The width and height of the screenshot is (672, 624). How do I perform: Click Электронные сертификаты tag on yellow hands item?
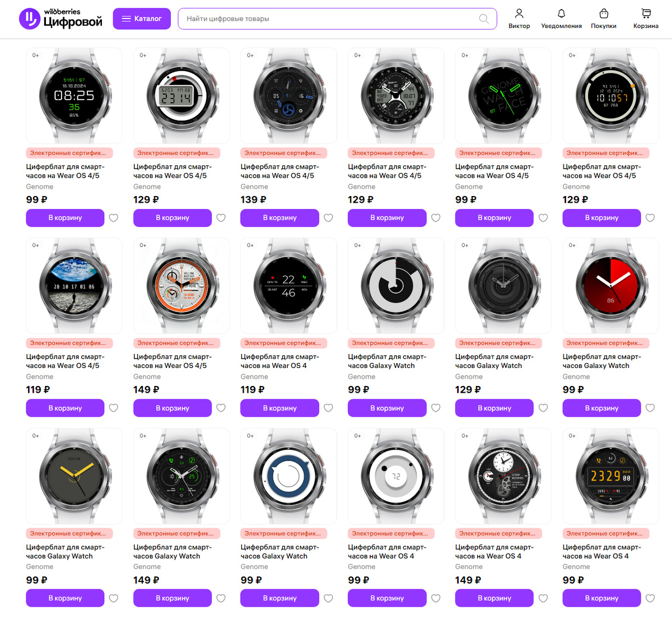tap(69, 533)
